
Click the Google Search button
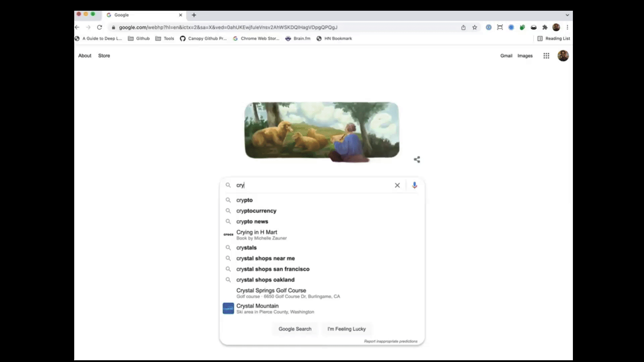[x=295, y=329]
